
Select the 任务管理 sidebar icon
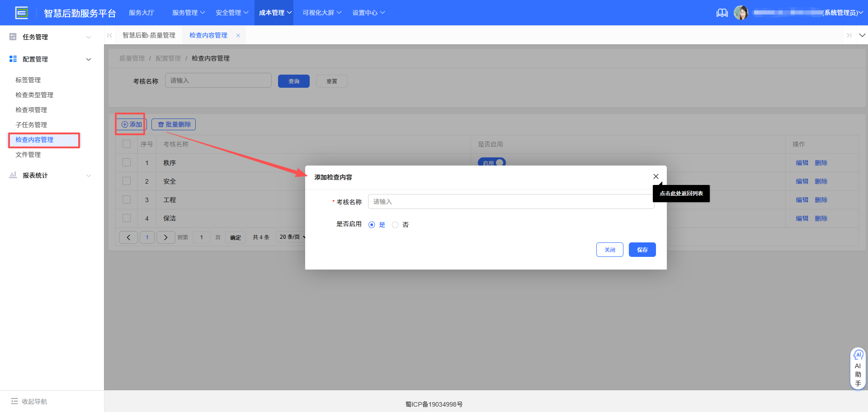pos(13,36)
